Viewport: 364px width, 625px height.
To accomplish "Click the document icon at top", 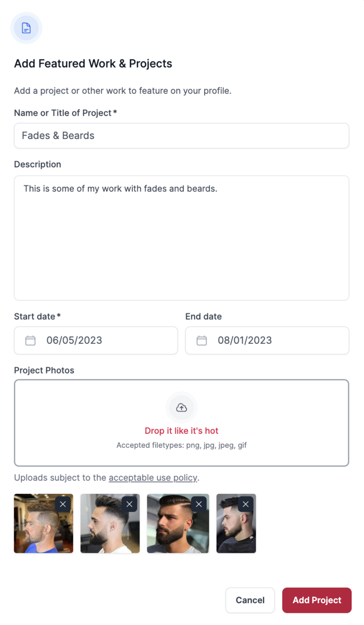I will click(x=26, y=28).
